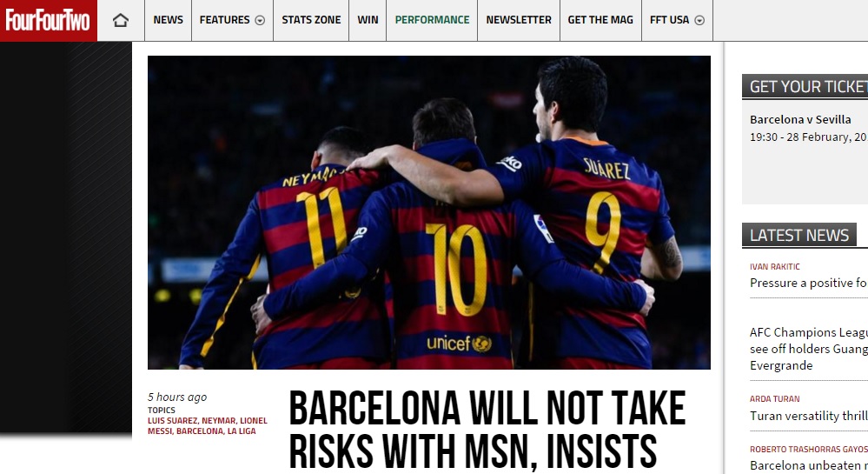Select the Latest News tab header
Image resolution: width=868 pixels, height=474 pixels.
tap(799, 235)
